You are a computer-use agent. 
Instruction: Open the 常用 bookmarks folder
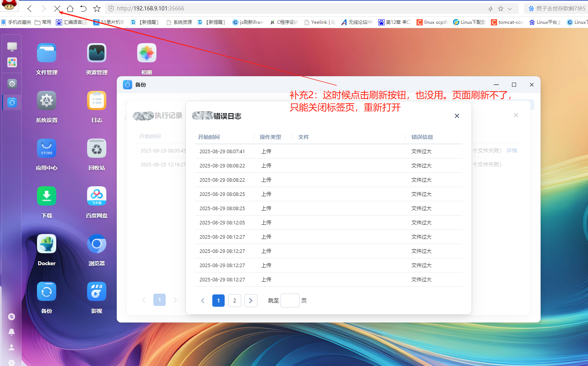tap(43, 22)
